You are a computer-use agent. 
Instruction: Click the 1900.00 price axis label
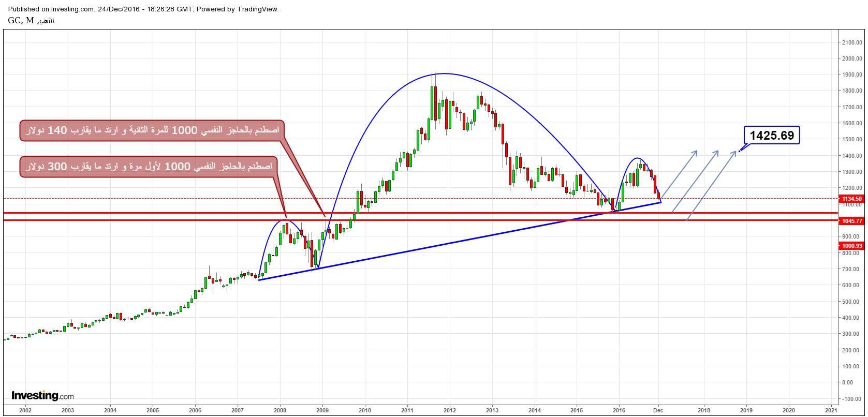[x=851, y=75]
